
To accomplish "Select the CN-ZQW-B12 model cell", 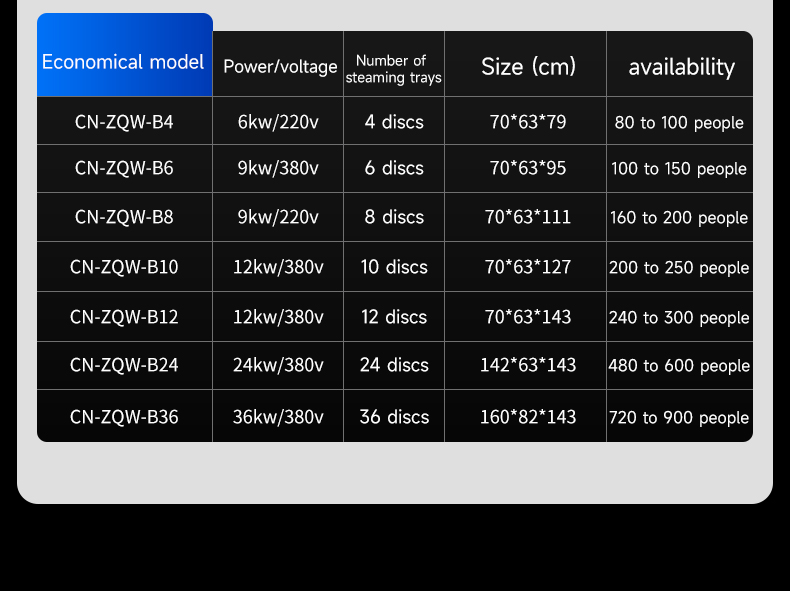I will pyautogui.click(x=124, y=317).
